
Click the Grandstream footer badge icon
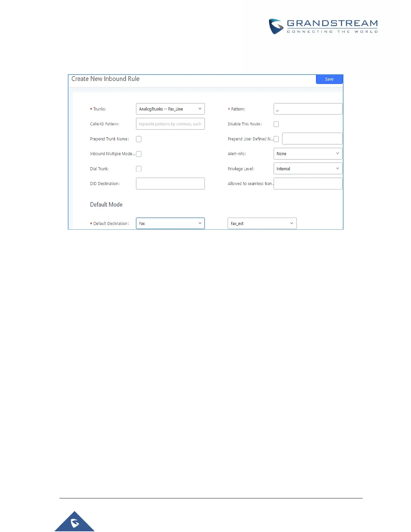(75, 522)
